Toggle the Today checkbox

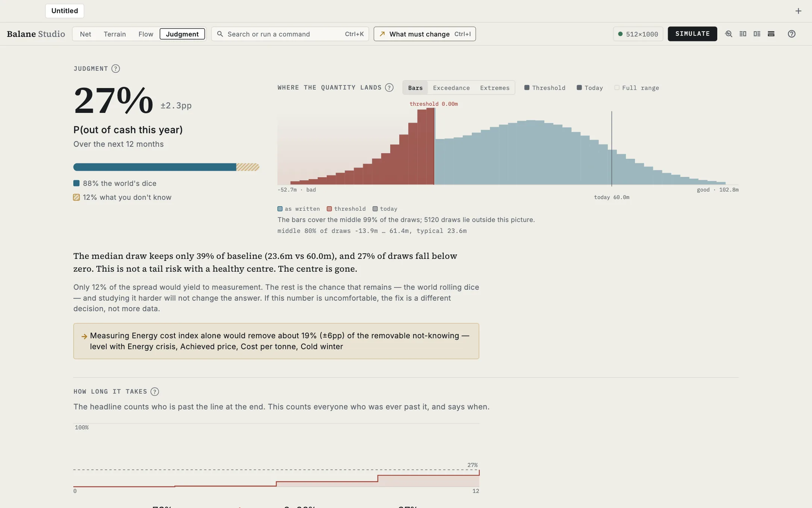579,88
